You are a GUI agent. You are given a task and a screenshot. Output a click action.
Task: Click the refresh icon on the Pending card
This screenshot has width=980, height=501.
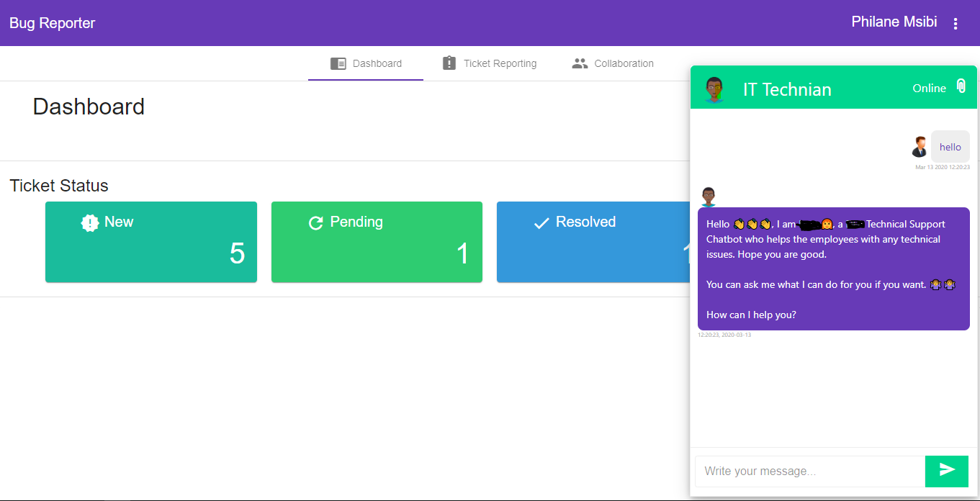point(315,222)
